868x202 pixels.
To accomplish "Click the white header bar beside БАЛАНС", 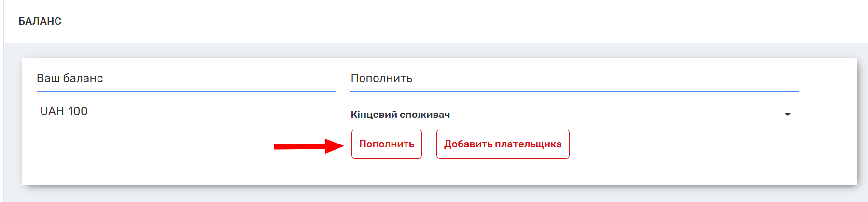I will coord(434,21).
